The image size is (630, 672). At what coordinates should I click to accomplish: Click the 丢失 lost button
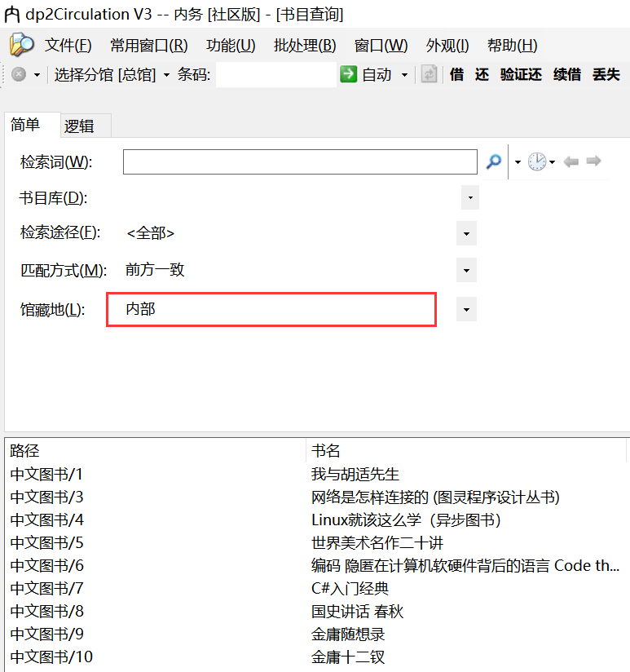click(x=606, y=74)
